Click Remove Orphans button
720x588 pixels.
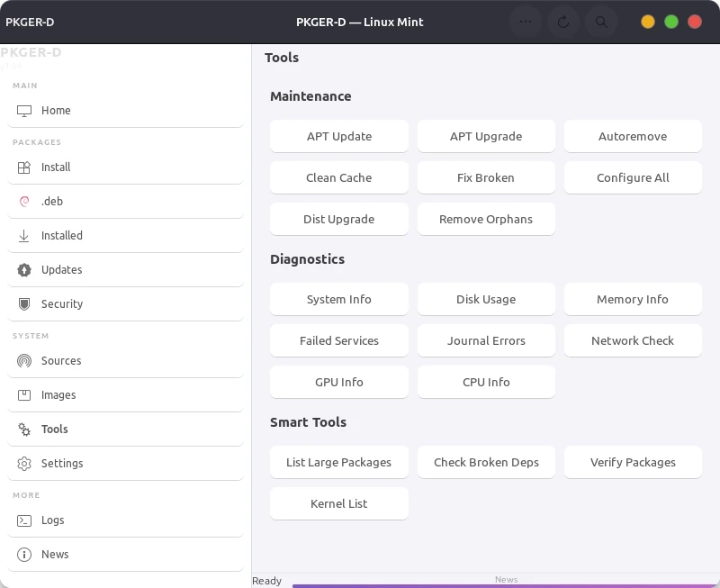point(486,219)
